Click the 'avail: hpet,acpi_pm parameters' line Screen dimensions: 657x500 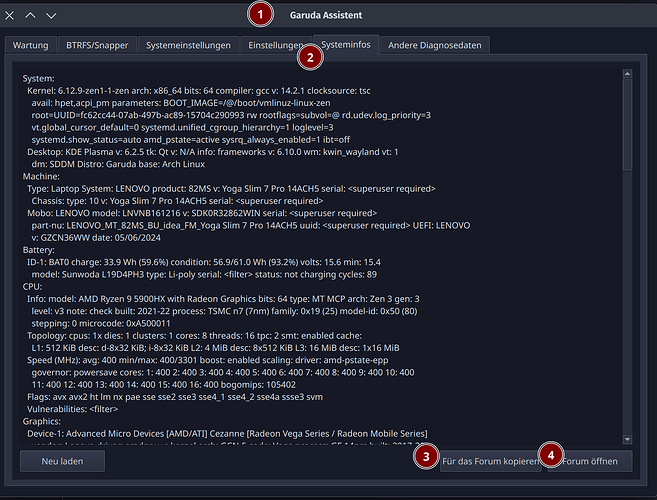coord(181,103)
